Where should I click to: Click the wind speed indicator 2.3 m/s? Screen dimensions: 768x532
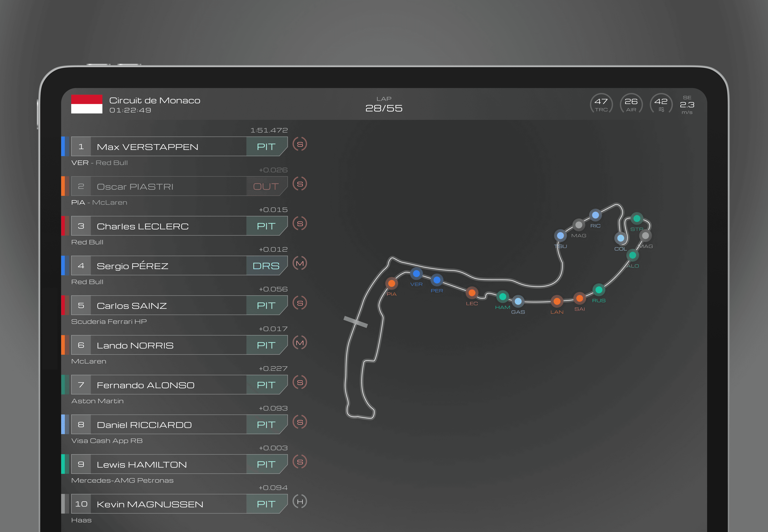coord(688,105)
